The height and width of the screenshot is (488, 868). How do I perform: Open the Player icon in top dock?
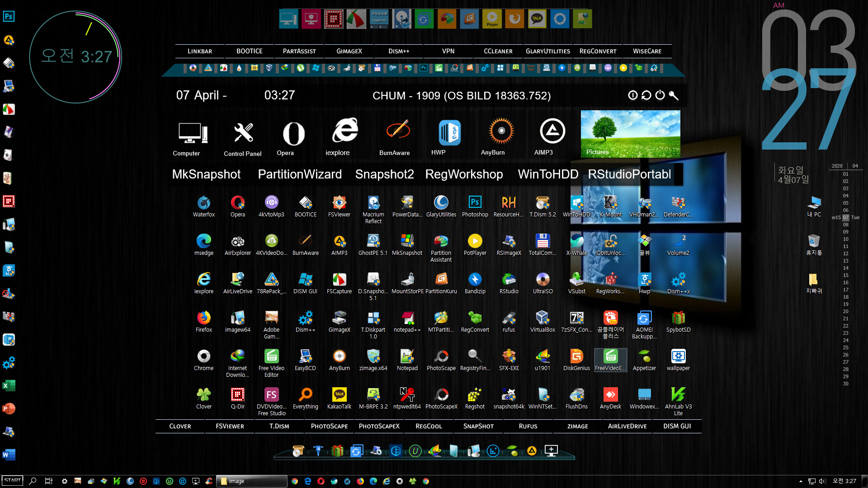click(x=492, y=19)
